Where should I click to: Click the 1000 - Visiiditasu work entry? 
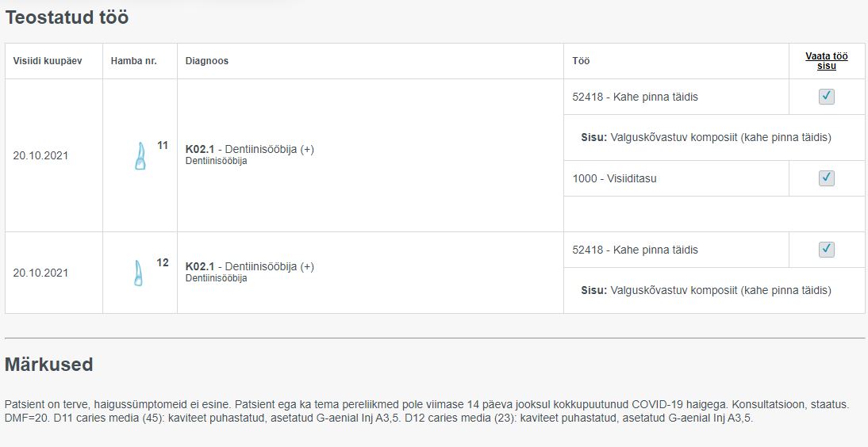click(614, 178)
